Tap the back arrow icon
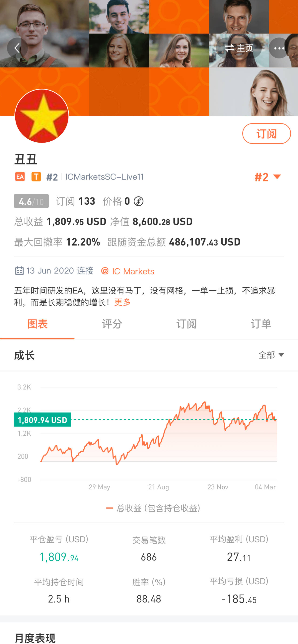 pos(17,48)
